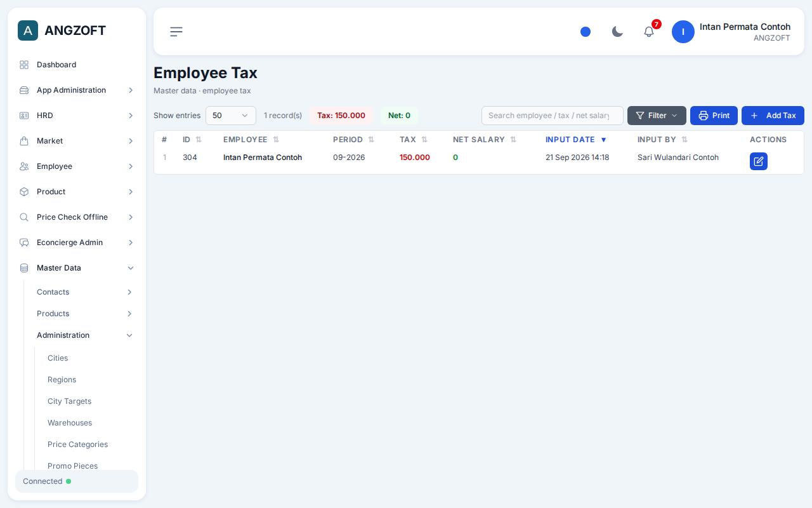Screen dimensions: 812x508
Task: Open the Filter dropdown button
Action: click(x=657, y=116)
